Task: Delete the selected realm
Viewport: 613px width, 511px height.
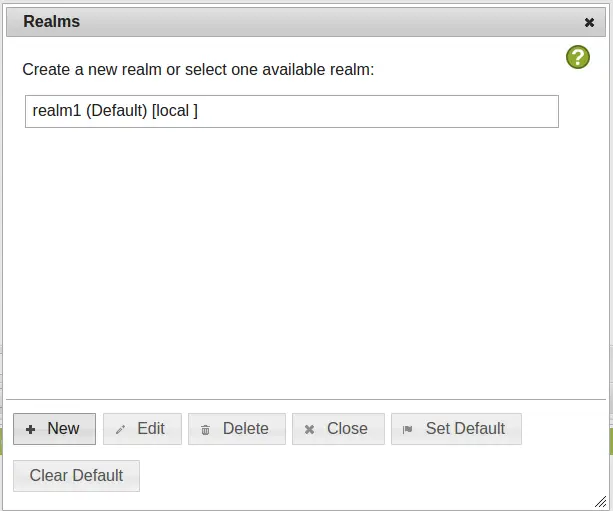Action: tap(237, 429)
